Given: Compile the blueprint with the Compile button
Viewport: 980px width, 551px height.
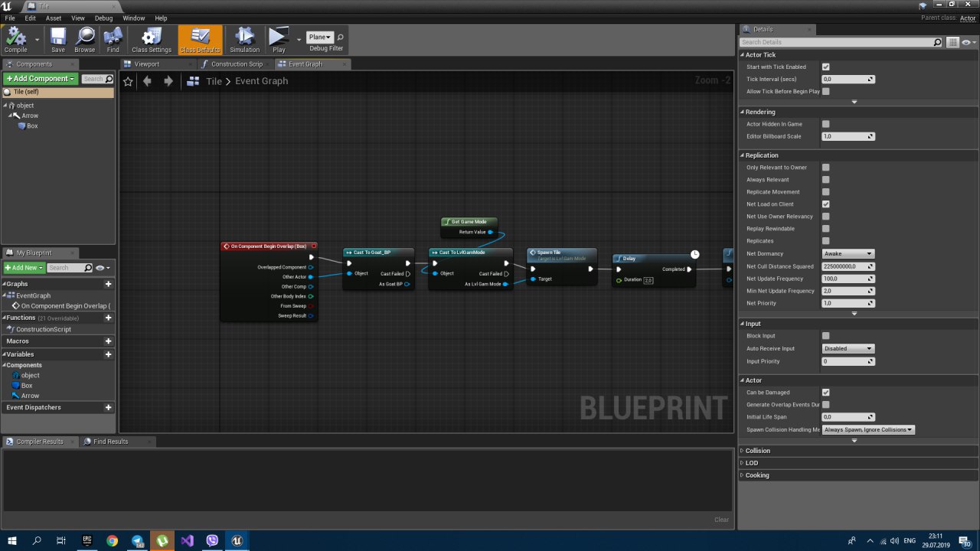Looking at the screenshot, I should (15, 40).
